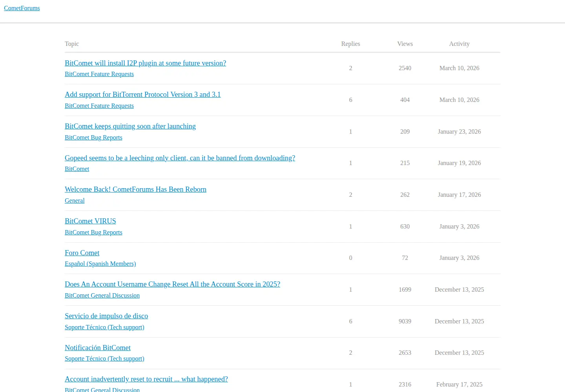Click the 'Replies' column header
The height and width of the screenshot is (392, 565).
coord(351,44)
